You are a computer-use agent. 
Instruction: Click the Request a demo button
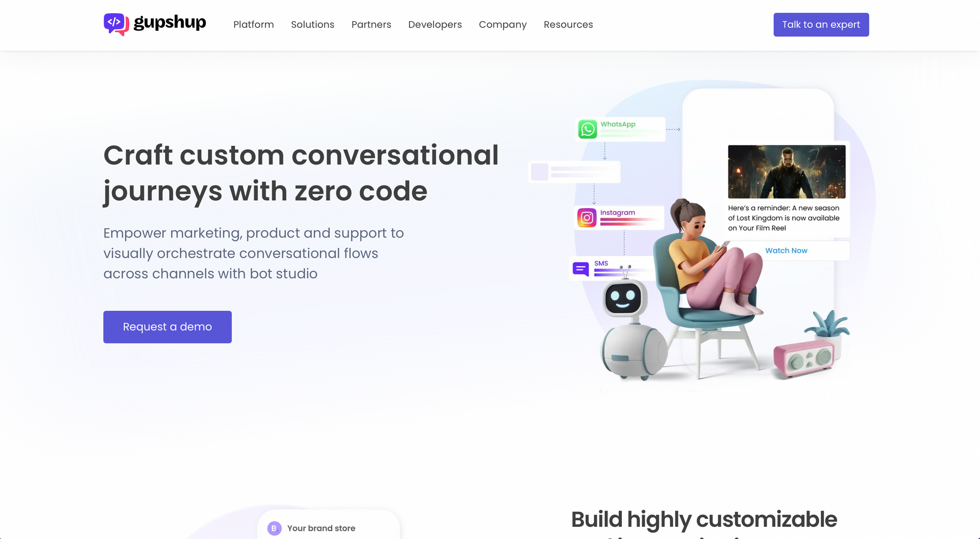tap(168, 327)
